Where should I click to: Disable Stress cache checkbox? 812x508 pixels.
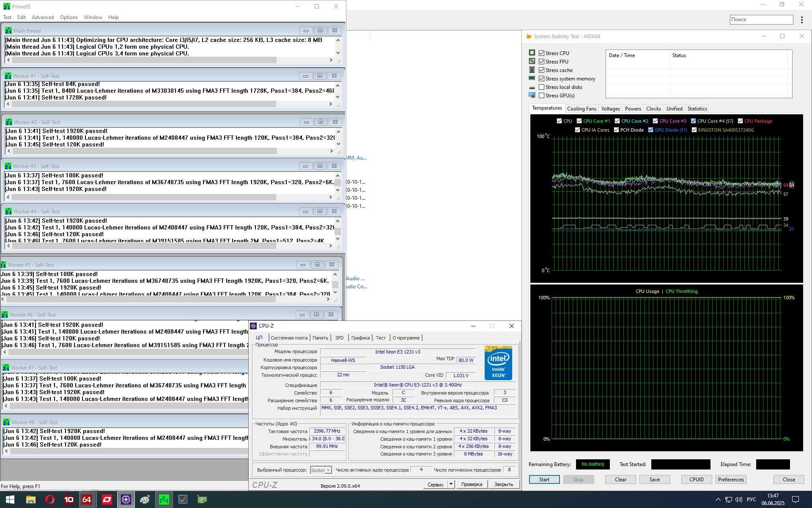541,70
